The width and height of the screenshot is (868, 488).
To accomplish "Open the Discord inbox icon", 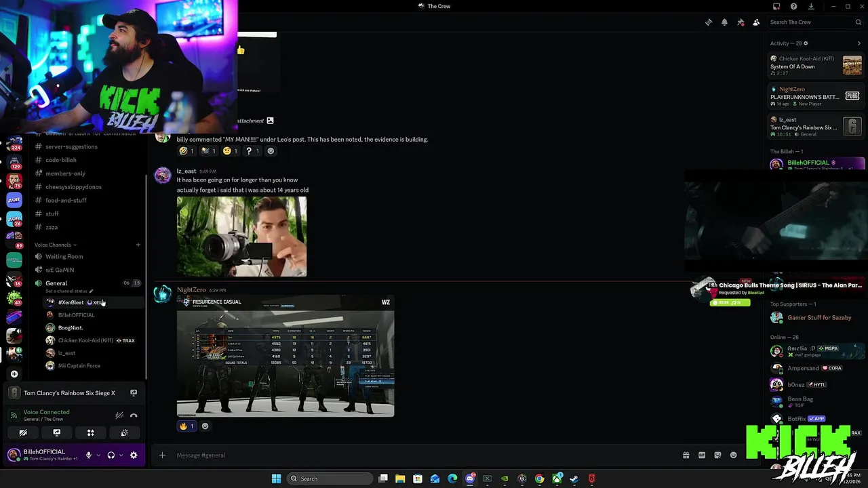I will pos(776,7).
